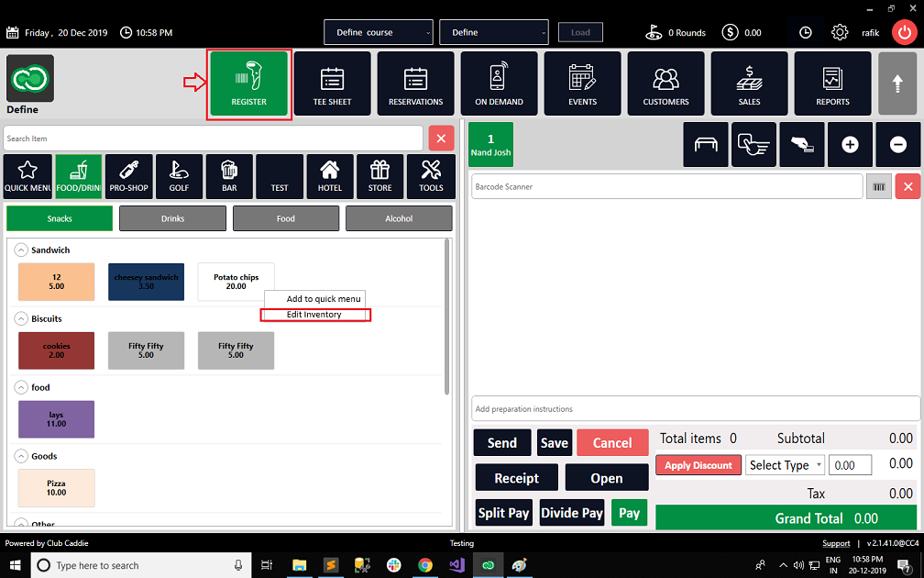Open the Events module

tap(582, 83)
